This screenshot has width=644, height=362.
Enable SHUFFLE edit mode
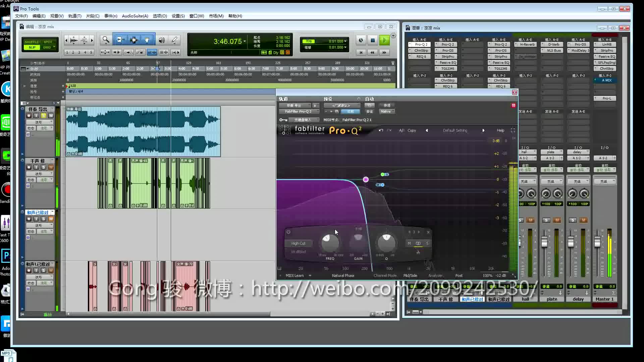[32, 42]
